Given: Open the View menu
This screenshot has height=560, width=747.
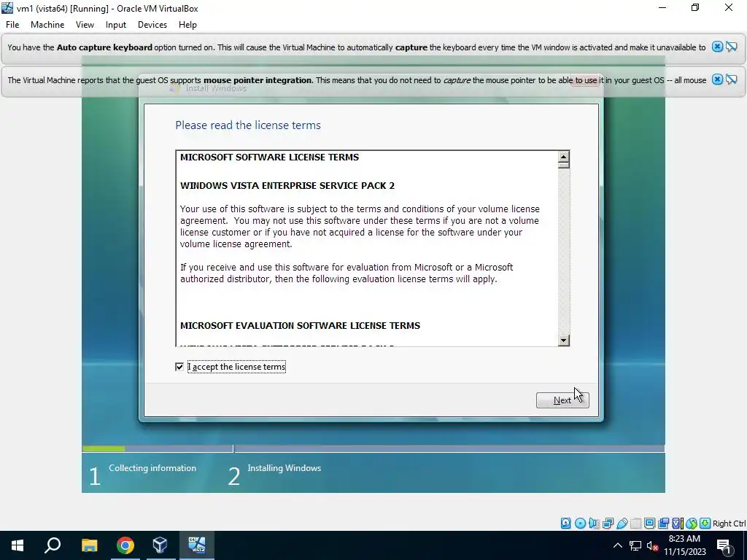Looking at the screenshot, I should [85, 25].
